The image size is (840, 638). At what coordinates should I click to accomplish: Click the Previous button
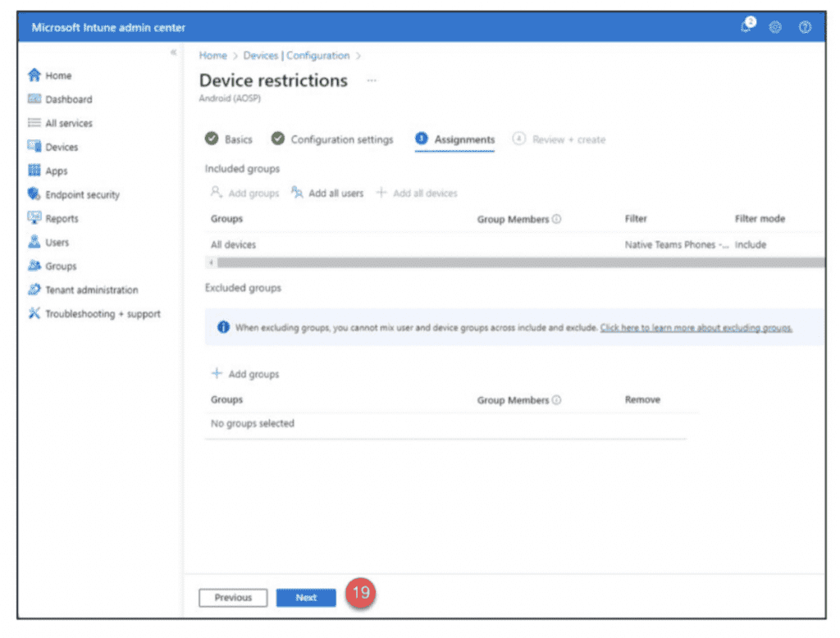coord(233,598)
